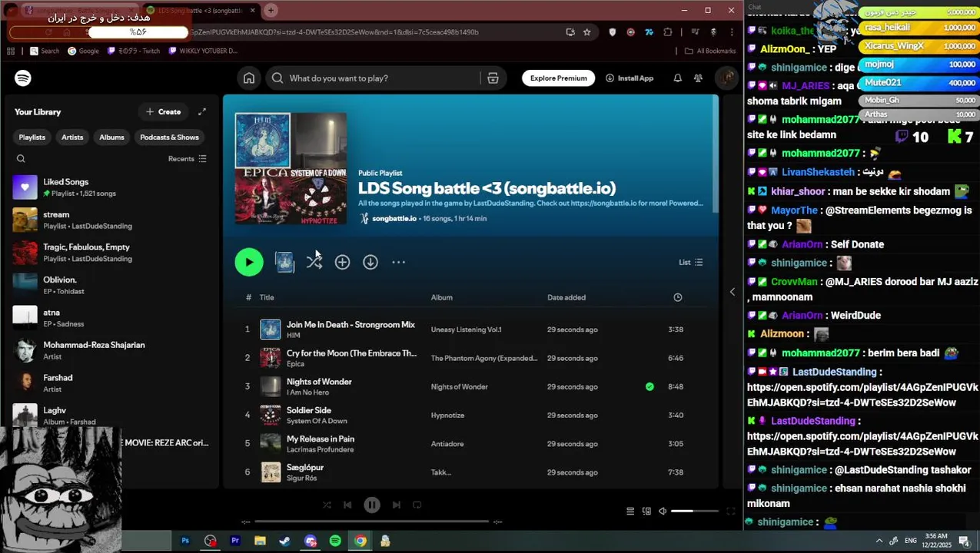Open the stream playlist in library
The image size is (980, 553).
click(x=111, y=220)
